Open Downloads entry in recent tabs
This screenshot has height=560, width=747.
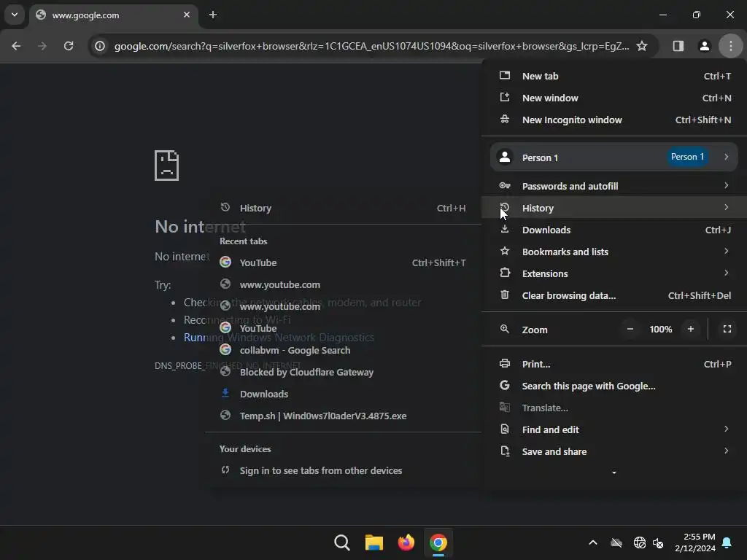[343, 394]
